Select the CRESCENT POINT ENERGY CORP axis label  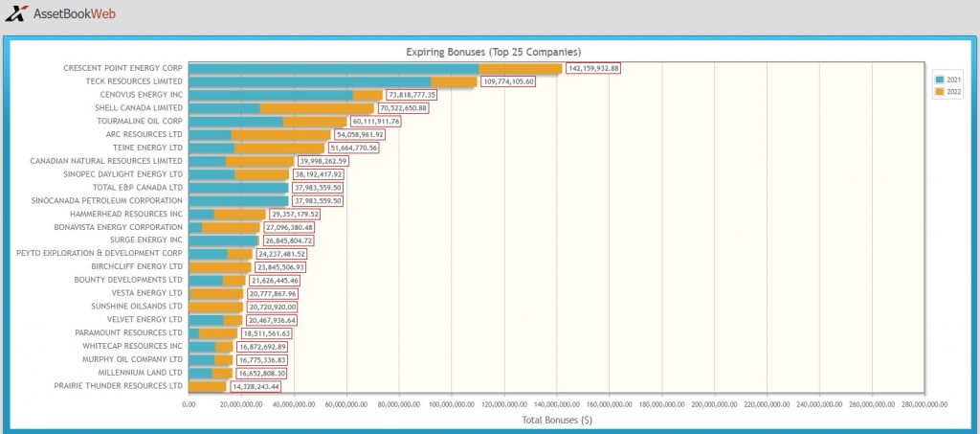coord(123,67)
